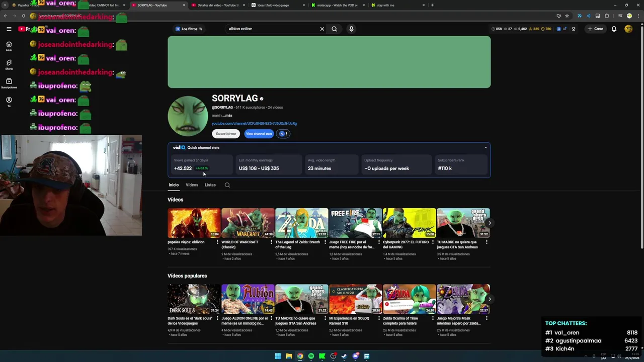Click the browser profile avatar in toolbar
Image resolution: width=644 pixels, height=362 pixels.
click(x=629, y=16)
